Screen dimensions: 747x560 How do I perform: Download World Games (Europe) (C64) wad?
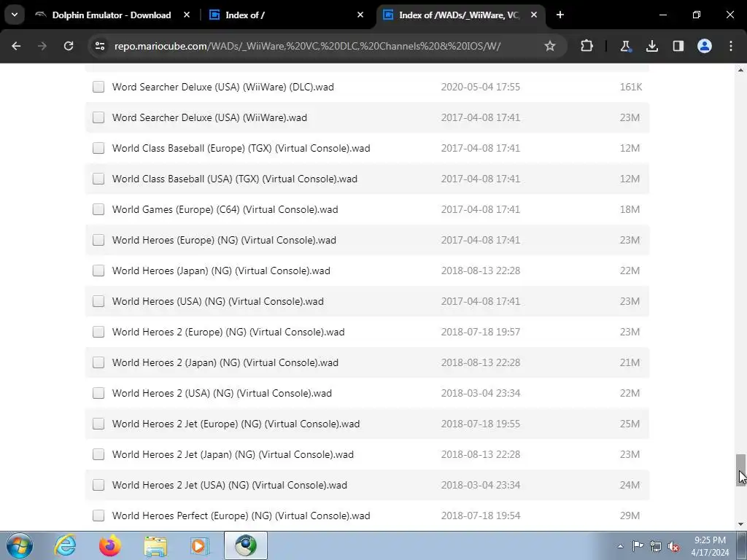tap(225, 209)
